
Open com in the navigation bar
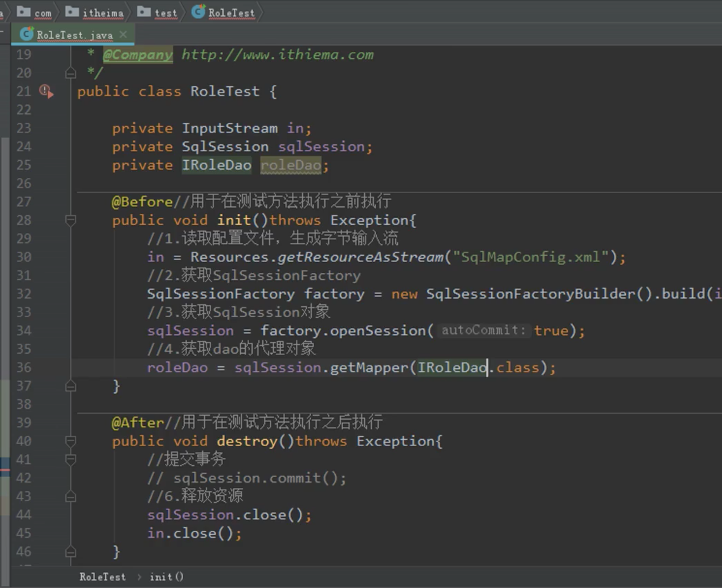pyautogui.click(x=43, y=13)
